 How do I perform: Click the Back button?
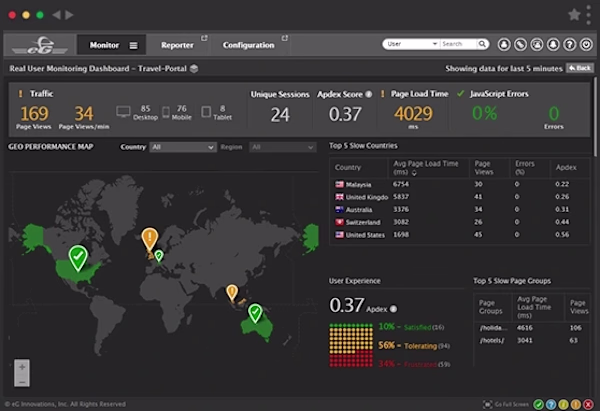[x=580, y=68]
